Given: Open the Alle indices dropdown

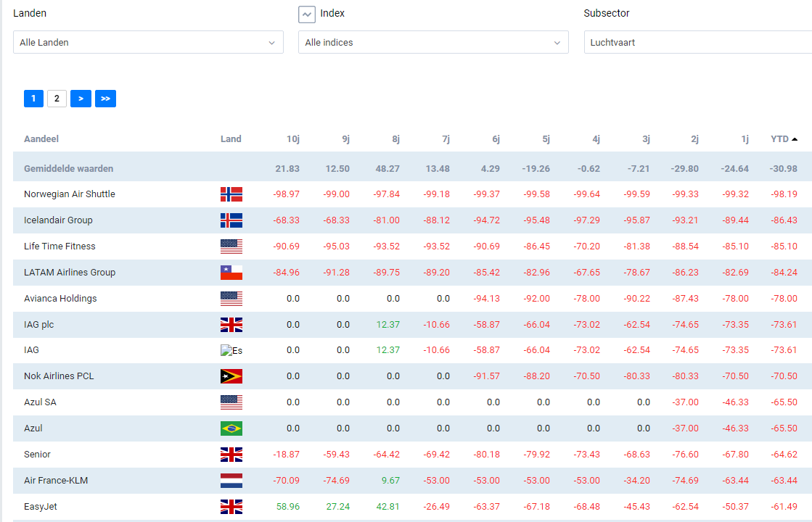Looking at the screenshot, I should (x=433, y=43).
